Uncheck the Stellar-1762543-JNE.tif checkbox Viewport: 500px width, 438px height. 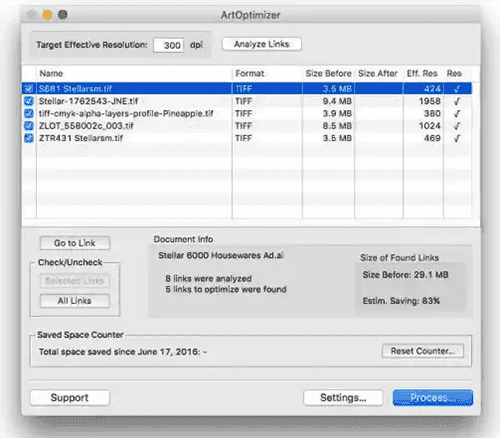click(29, 101)
